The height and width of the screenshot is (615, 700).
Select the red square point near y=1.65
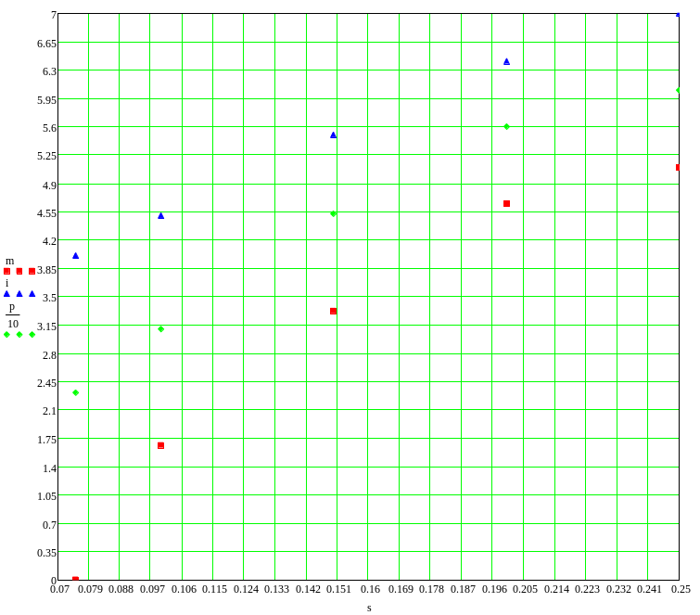pyautogui.click(x=160, y=445)
